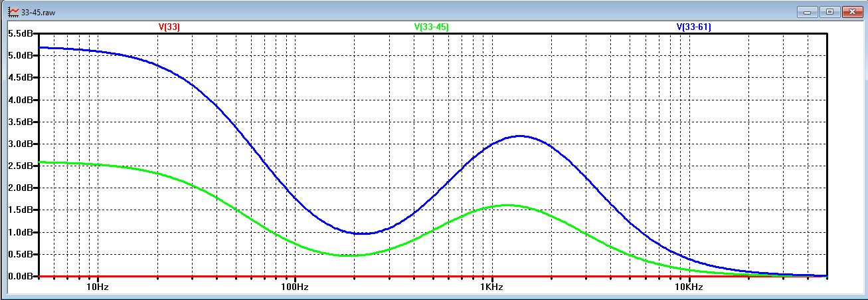
Task: Click the 2.5dB vertical axis value
Action: [19, 166]
